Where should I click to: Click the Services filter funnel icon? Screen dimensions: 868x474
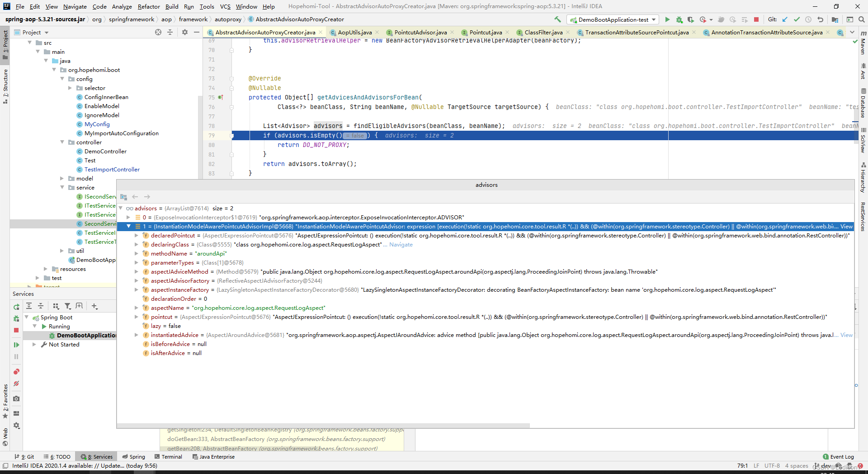point(68,306)
